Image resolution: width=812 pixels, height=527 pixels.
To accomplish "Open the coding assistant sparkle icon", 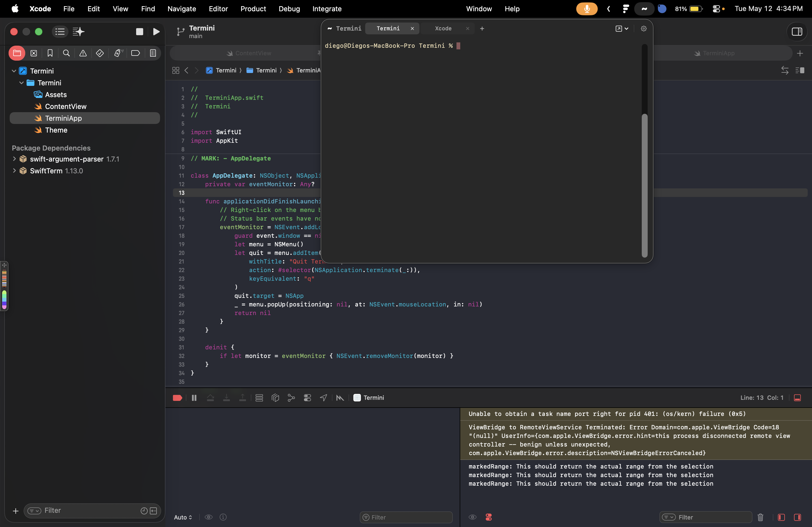I will [x=78, y=32].
